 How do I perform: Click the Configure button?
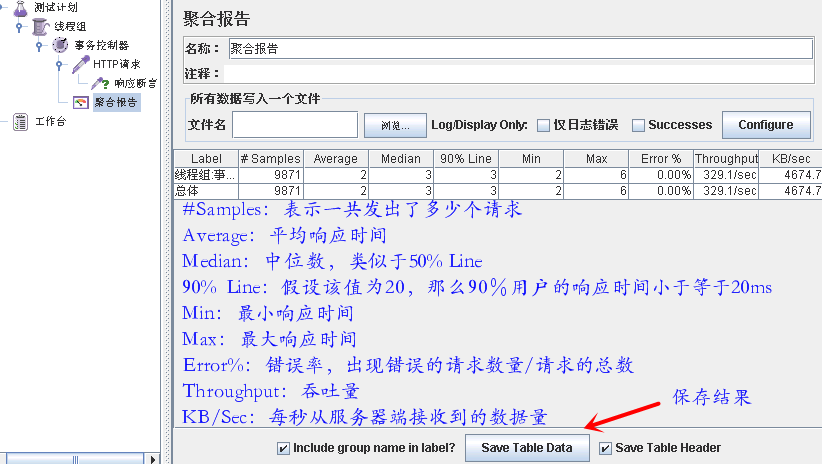point(766,125)
